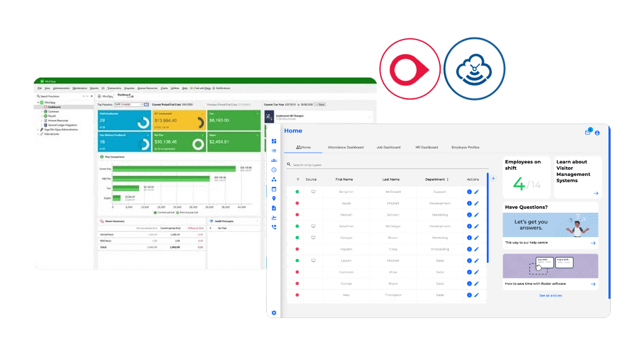The image size is (644, 356).
Task: Expand Sage MicrOpay Administration tree node
Action: tap(38, 129)
